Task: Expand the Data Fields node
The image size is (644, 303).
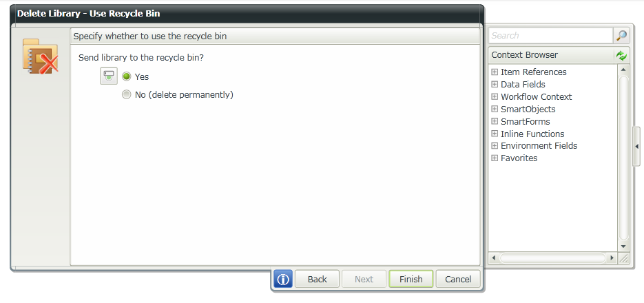Action: pos(495,85)
